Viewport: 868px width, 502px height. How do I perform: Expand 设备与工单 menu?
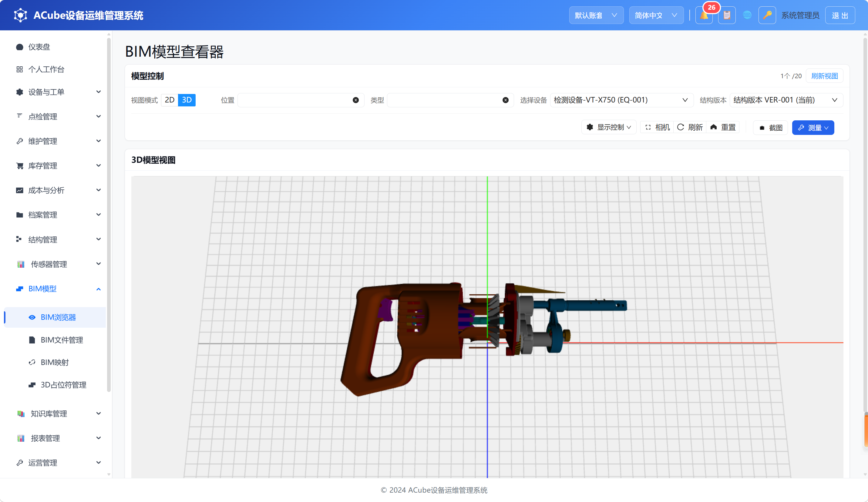(x=55, y=92)
